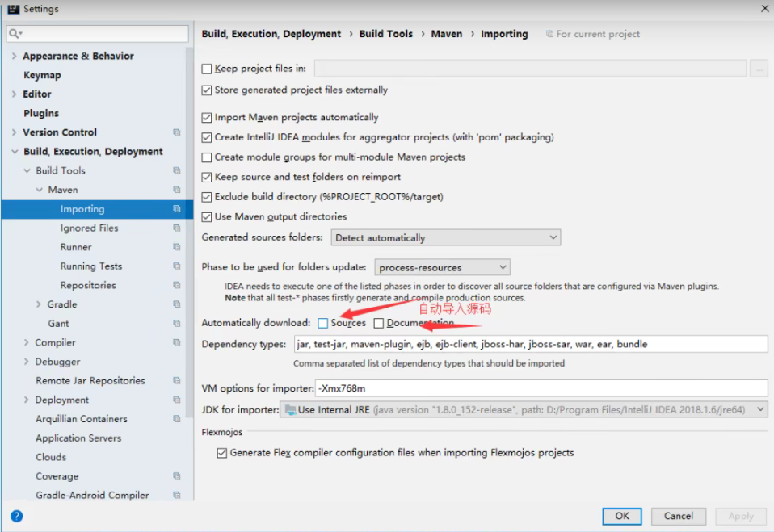Click project-level icon next to Remote Jar Repositories
The width and height of the screenshot is (774, 532).
coord(176,380)
